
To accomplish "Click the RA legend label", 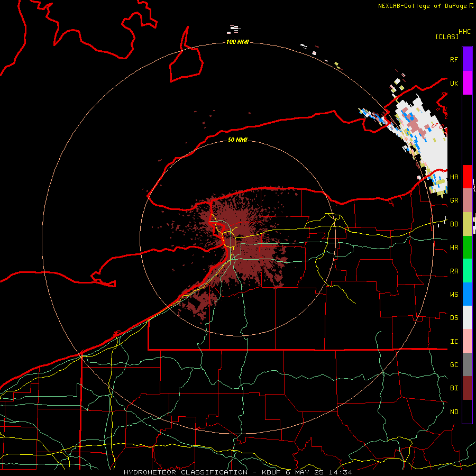I will click(x=454, y=271).
